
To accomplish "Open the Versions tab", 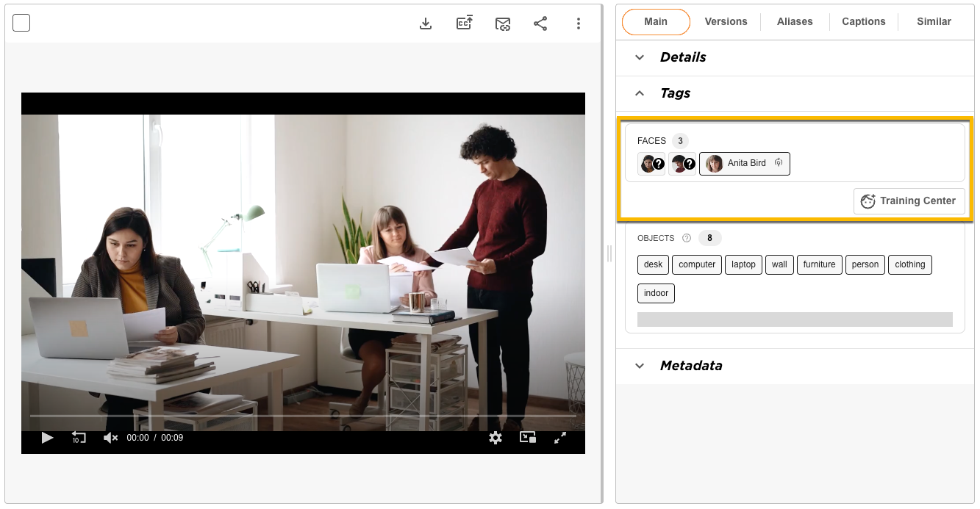I will click(x=726, y=22).
